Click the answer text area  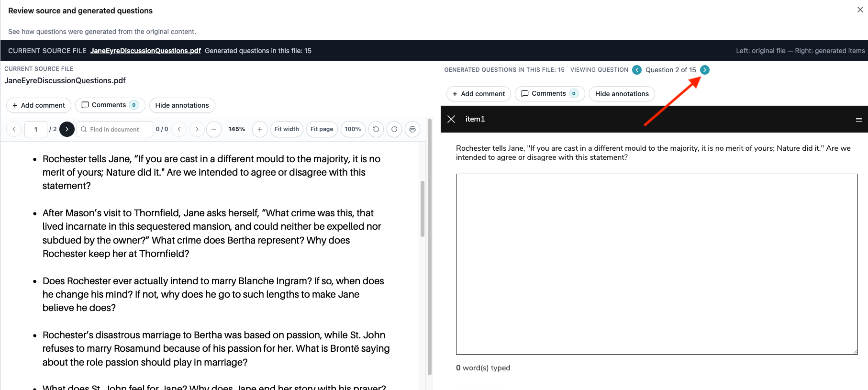pos(657,264)
